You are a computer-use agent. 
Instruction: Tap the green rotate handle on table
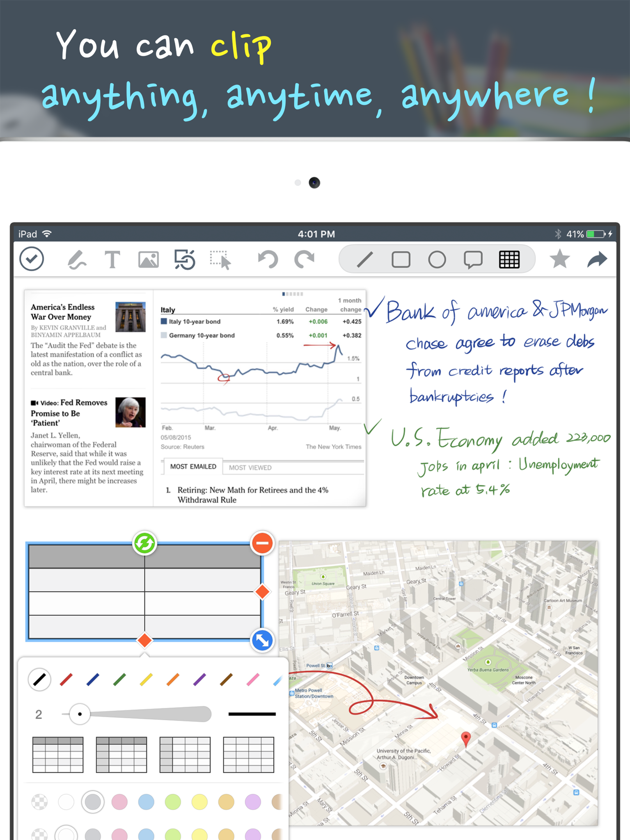click(x=144, y=543)
